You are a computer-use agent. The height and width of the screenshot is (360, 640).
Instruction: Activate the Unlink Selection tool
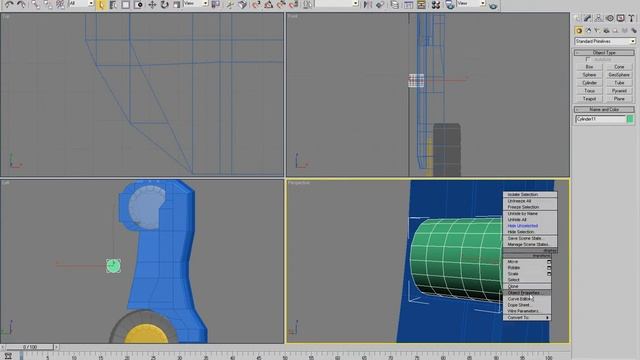click(x=48, y=4)
